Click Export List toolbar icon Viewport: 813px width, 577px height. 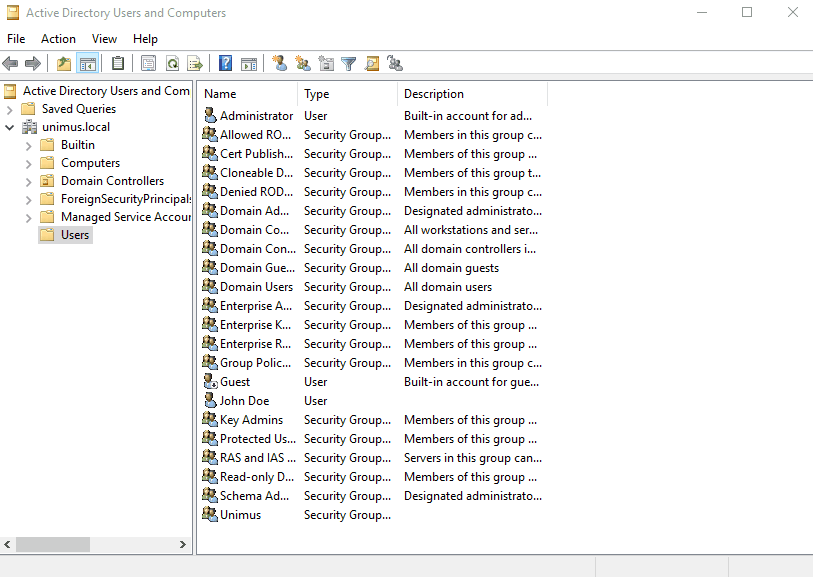(195, 64)
